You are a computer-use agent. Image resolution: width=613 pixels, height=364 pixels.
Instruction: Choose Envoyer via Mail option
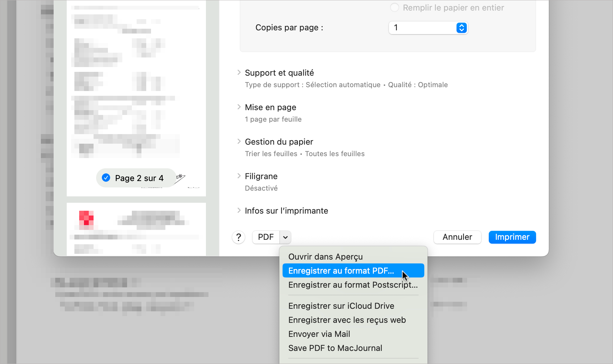319,334
